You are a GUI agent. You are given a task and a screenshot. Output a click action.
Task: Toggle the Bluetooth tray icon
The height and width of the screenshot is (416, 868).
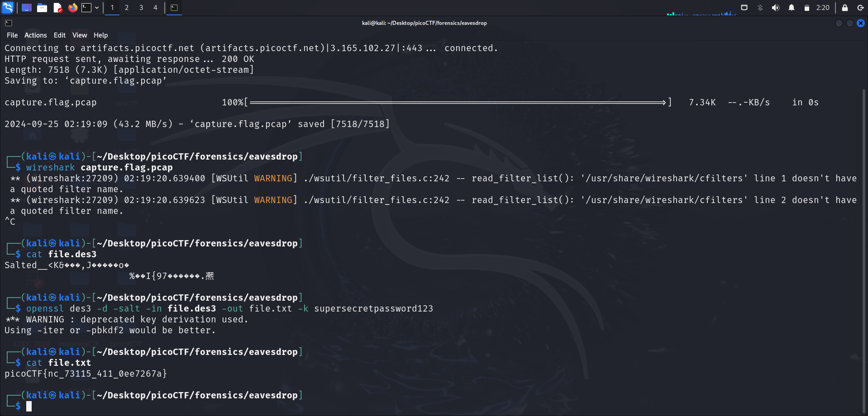pos(760,8)
